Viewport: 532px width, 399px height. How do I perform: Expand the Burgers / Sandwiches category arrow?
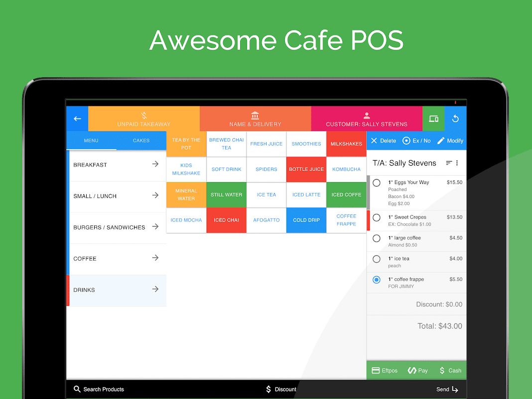coord(155,226)
